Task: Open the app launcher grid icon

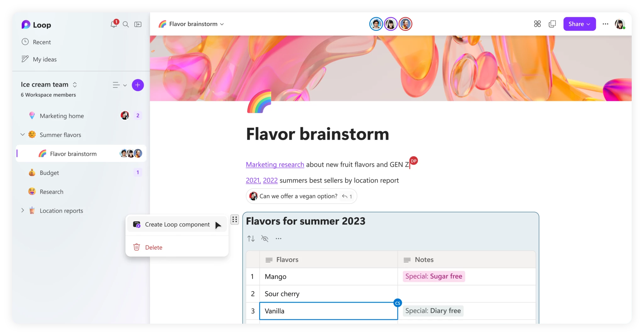Action: coord(537,24)
